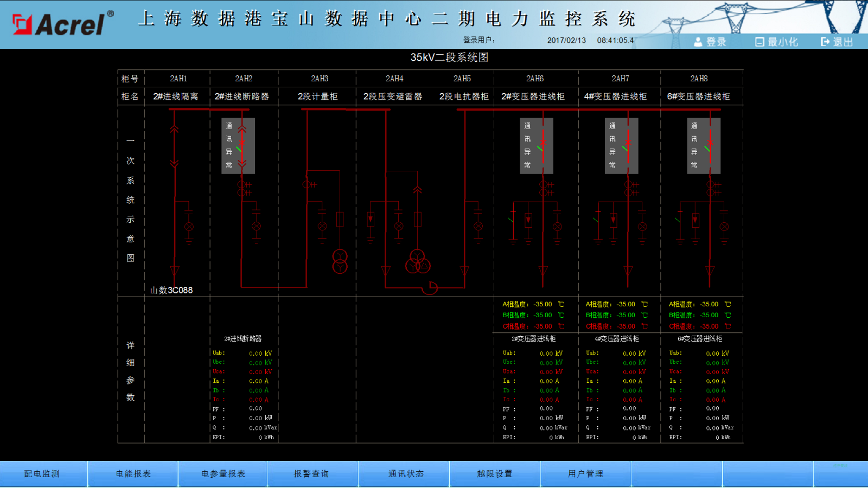
Task: Click the voltage transformer symbol in 2AH3
Action: pyautogui.click(x=340, y=261)
